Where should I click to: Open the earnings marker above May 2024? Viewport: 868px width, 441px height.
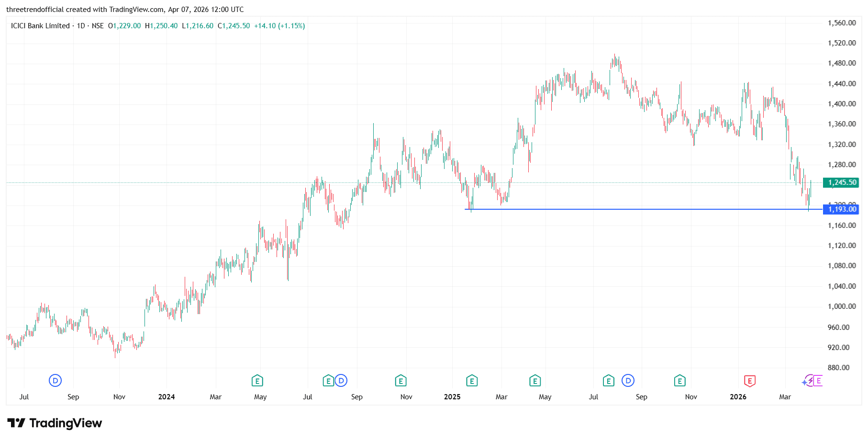(257, 381)
